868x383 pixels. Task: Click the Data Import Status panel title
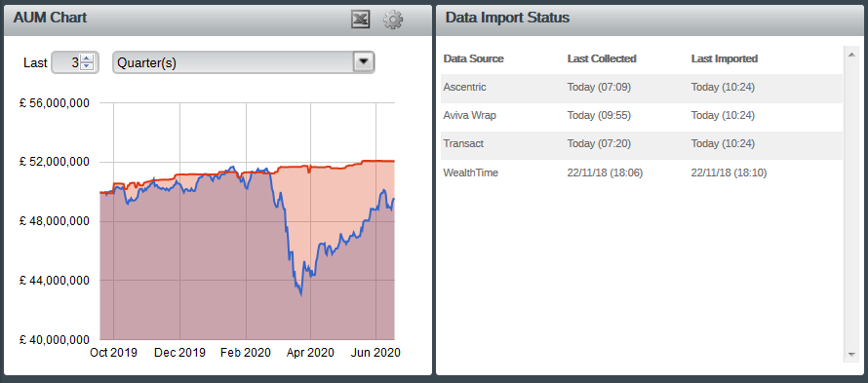tap(507, 18)
